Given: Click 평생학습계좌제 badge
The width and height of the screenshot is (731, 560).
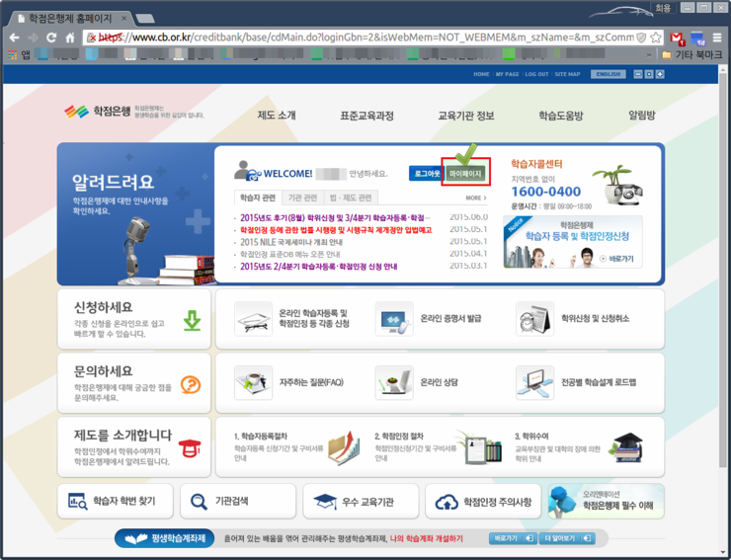Looking at the screenshot, I should [x=164, y=538].
